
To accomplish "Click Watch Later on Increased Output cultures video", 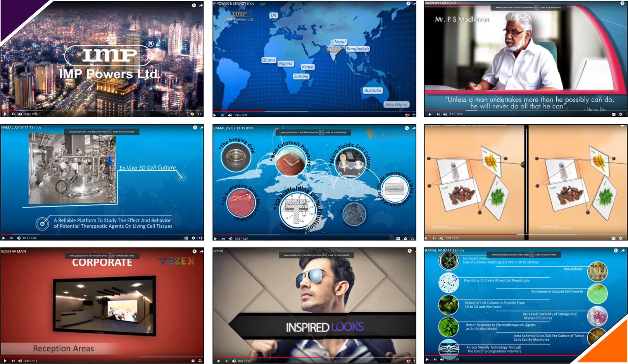I will coord(616,251).
